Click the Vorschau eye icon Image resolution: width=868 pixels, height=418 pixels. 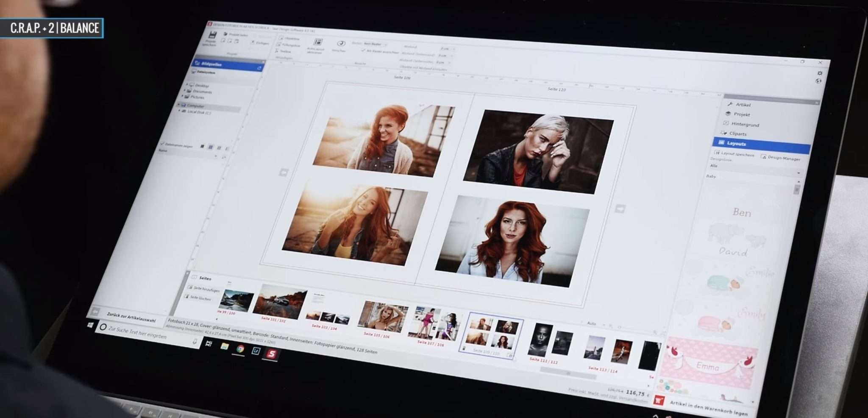(x=341, y=43)
